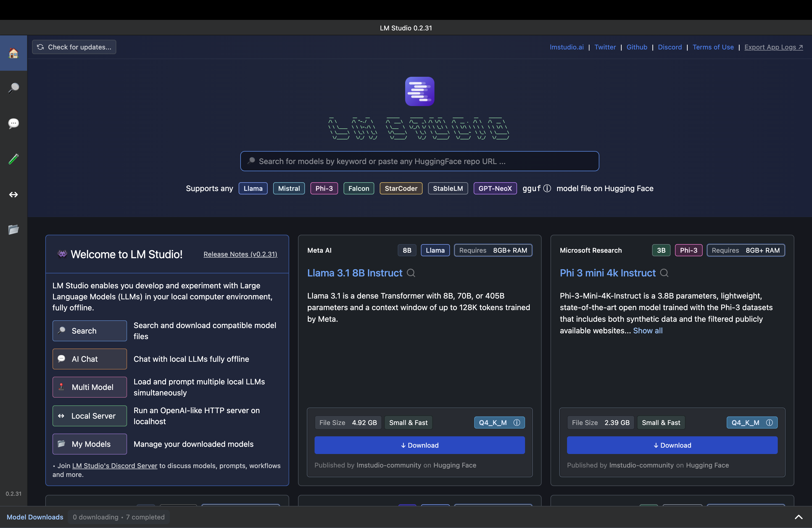This screenshot has height=528, width=812.
Task: Open Llama 3.1 8B Instruct title
Action: [x=355, y=273]
